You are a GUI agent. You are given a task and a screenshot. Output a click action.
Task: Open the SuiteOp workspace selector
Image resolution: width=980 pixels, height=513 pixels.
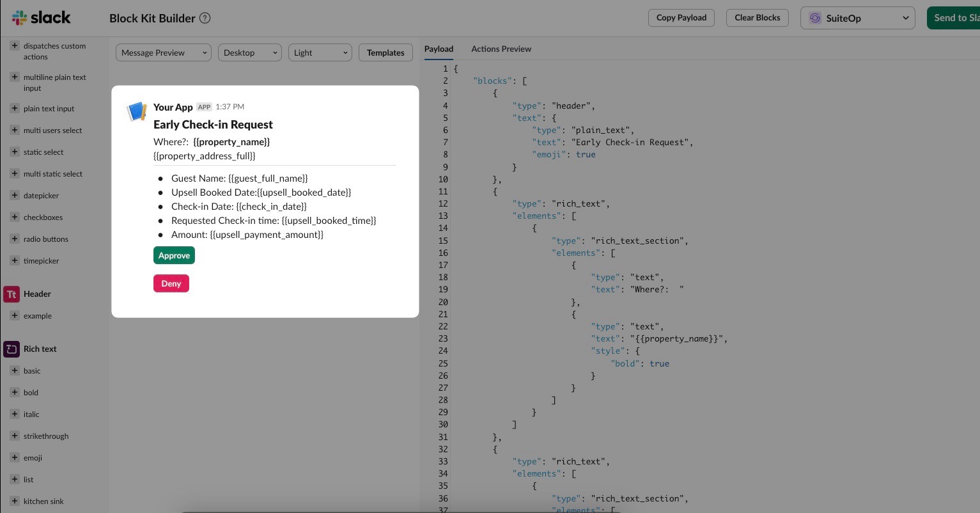click(x=859, y=18)
